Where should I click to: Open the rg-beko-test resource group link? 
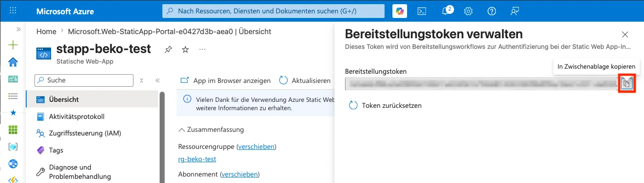coord(197,159)
